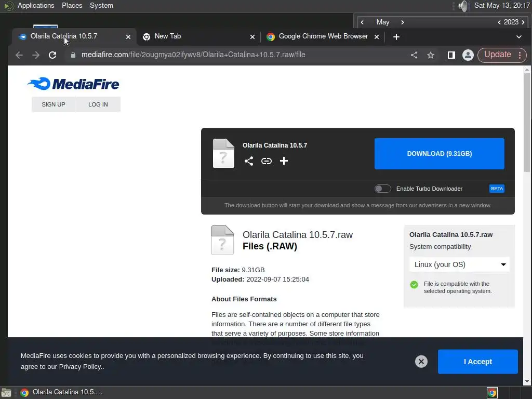Open the Applications menu

click(36, 5)
